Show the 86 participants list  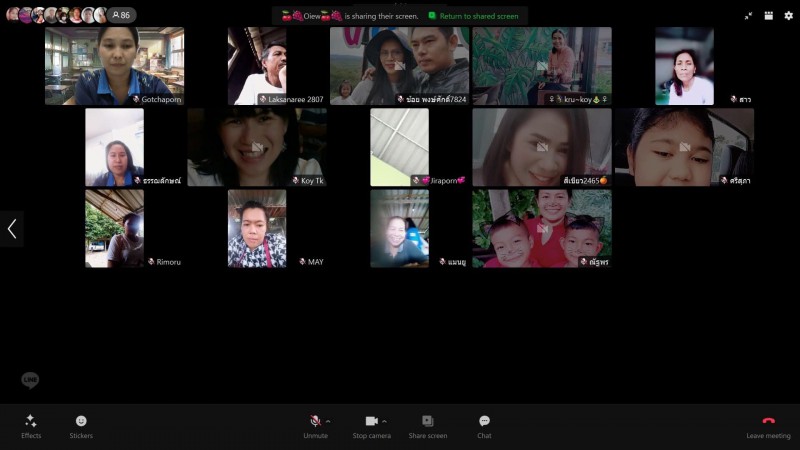(x=123, y=15)
